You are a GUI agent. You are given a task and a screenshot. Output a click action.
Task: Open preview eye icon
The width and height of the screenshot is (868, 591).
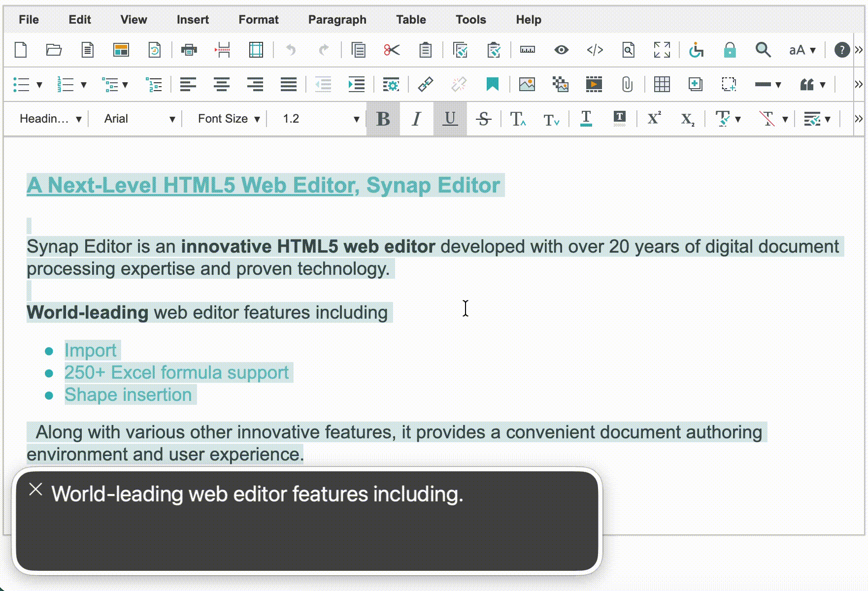click(x=561, y=50)
